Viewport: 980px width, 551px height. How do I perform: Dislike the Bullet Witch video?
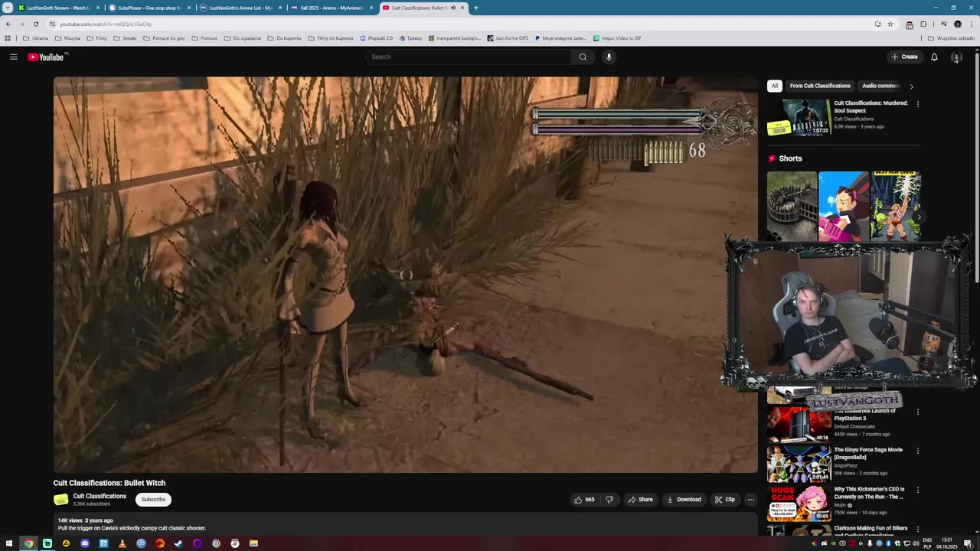[x=609, y=500]
